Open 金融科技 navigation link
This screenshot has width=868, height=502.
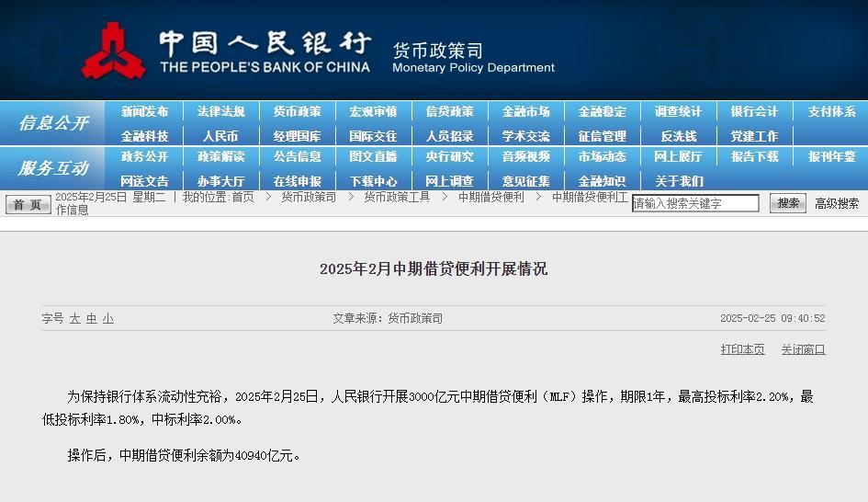point(144,136)
